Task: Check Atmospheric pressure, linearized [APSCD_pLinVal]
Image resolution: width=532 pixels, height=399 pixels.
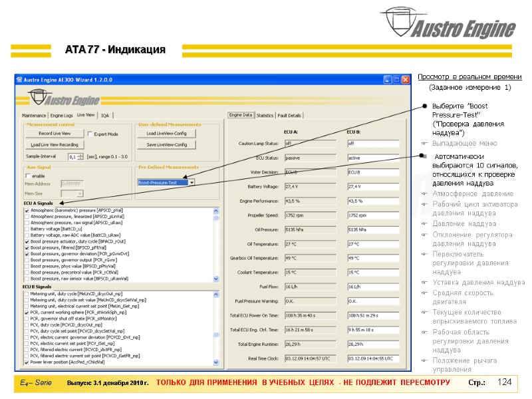Action: tap(27, 217)
